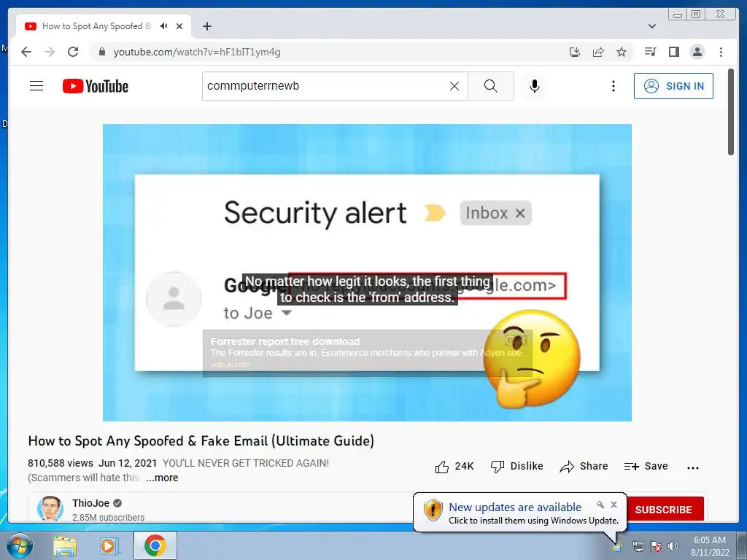
Task: Subscribe to the ThioJoe channel
Action: 665,510
